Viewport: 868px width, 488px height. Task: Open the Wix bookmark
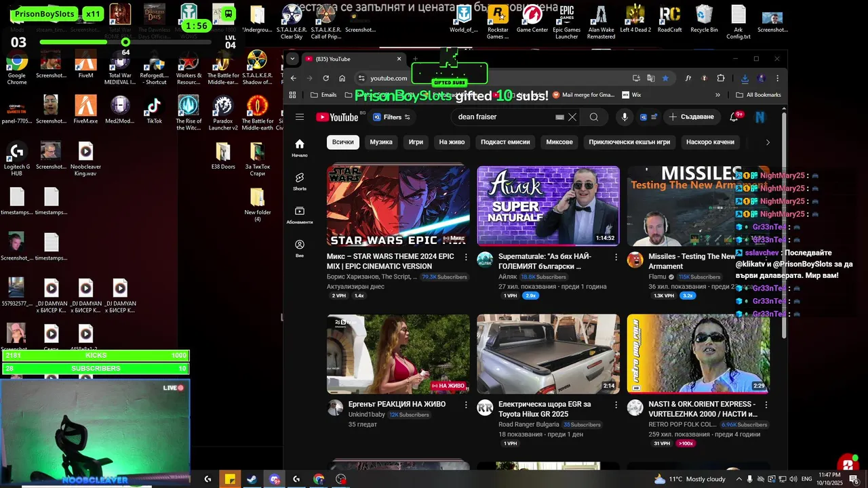(x=631, y=95)
